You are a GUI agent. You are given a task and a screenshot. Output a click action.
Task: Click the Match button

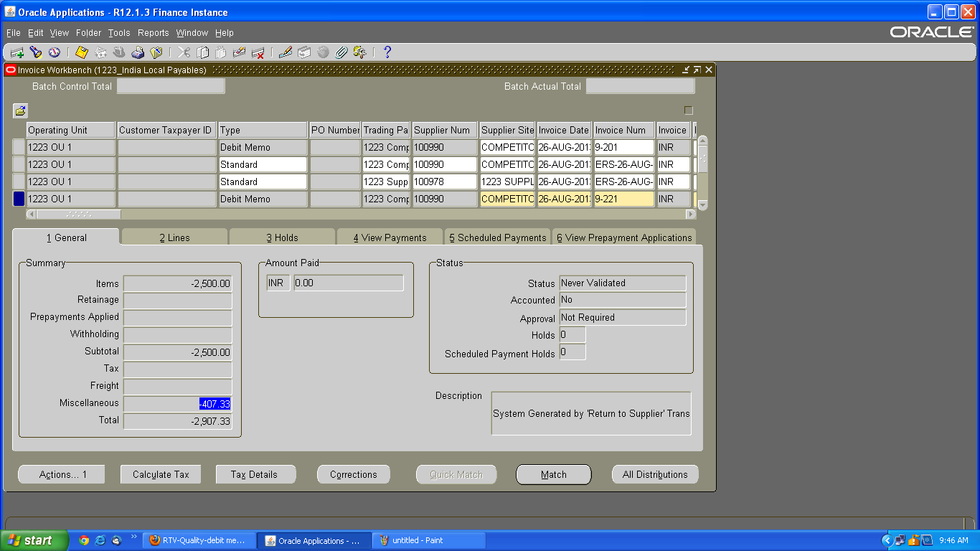click(x=554, y=474)
